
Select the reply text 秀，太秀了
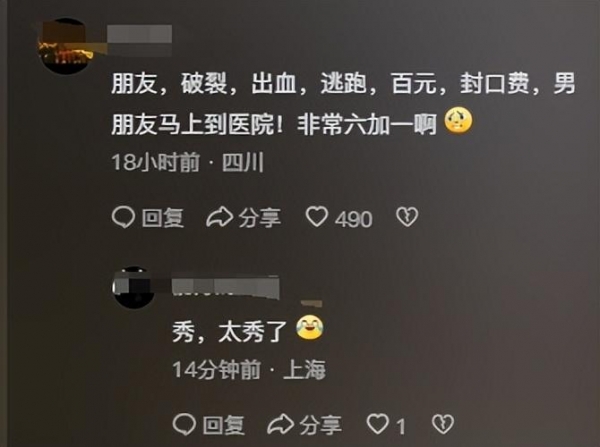click(x=230, y=331)
